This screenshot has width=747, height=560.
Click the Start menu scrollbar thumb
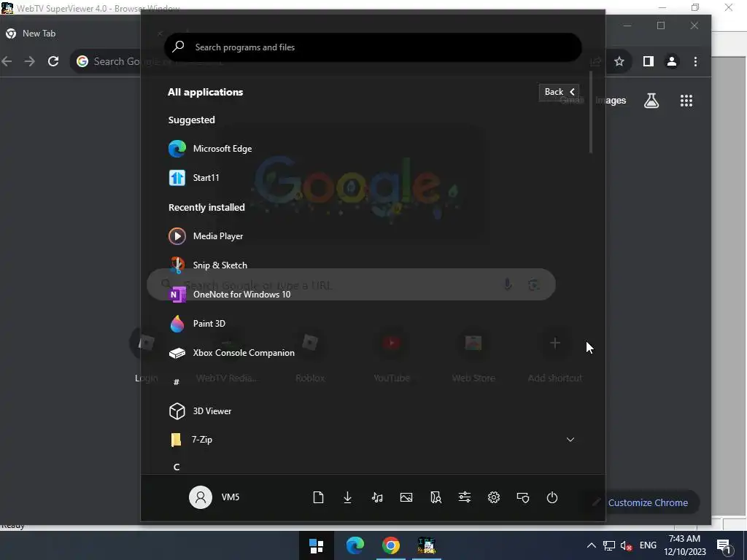(591, 112)
